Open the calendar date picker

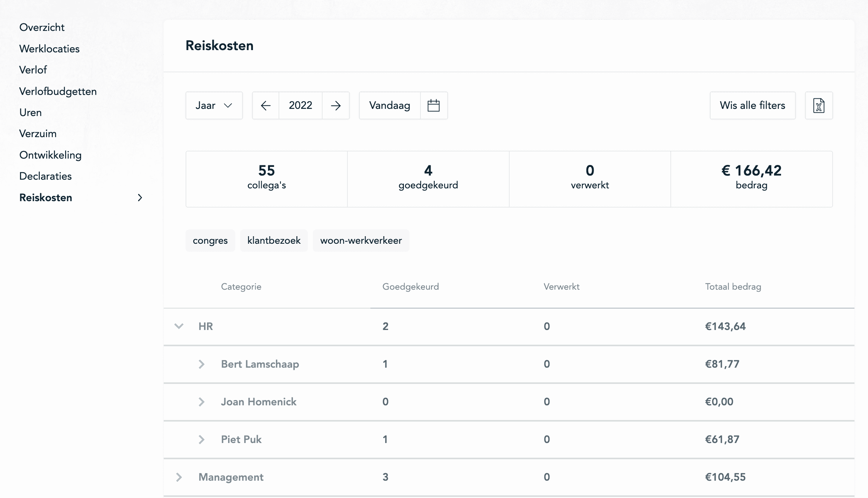coord(434,105)
